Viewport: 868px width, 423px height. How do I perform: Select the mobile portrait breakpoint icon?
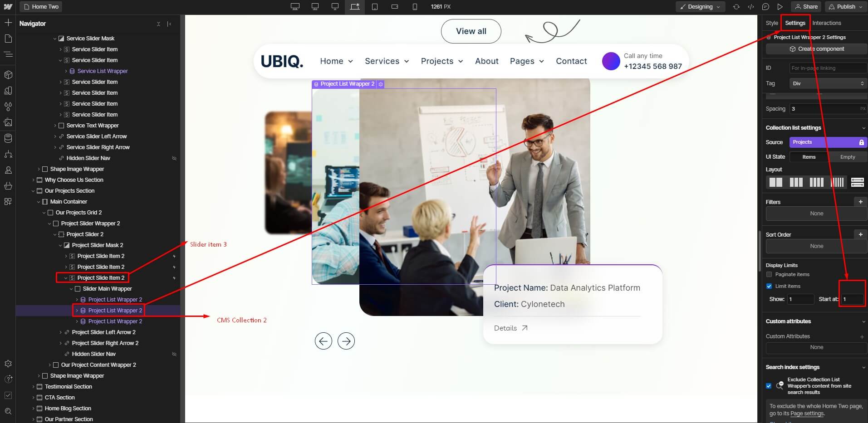pos(415,7)
